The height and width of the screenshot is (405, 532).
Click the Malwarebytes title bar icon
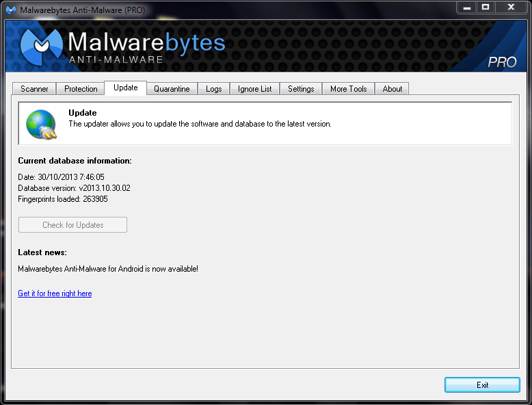pyautogui.click(x=11, y=10)
